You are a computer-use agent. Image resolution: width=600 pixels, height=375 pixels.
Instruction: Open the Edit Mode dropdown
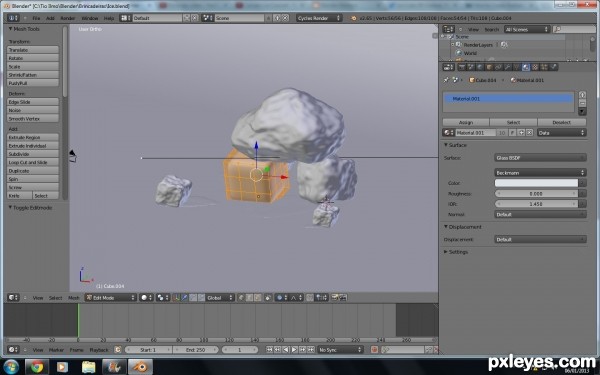pyautogui.click(x=111, y=298)
